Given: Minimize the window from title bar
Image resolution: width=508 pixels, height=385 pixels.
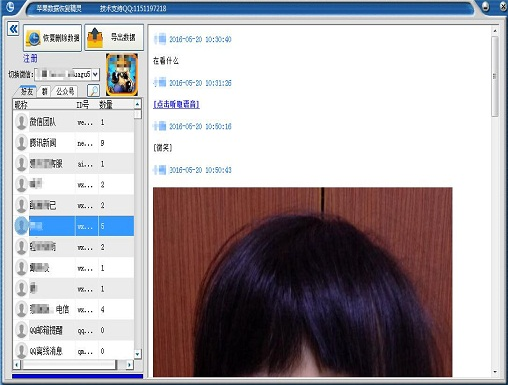Looking at the screenshot, I should coord(486,7).
